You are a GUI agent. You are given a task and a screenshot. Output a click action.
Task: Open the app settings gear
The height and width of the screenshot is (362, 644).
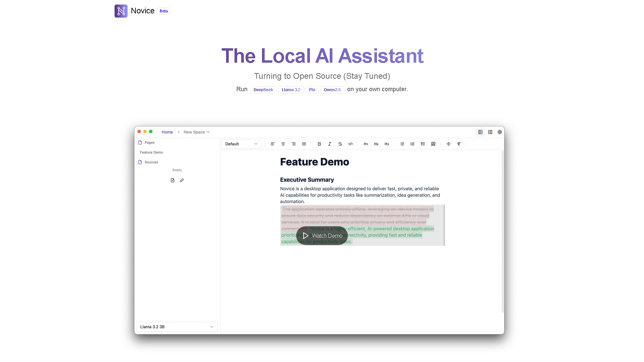coord(499,132)
